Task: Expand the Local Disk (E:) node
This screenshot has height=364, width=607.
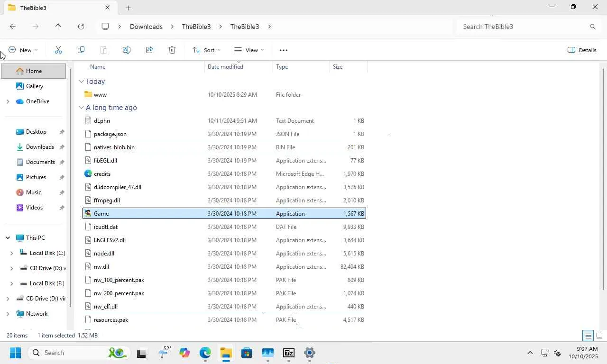Action: tap(11, 283)
